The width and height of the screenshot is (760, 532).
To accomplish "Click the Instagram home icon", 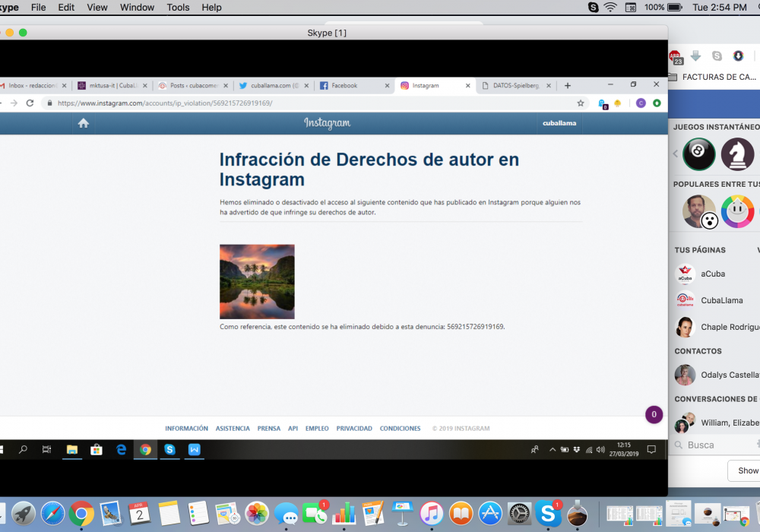I will click(x=84, y=123).
